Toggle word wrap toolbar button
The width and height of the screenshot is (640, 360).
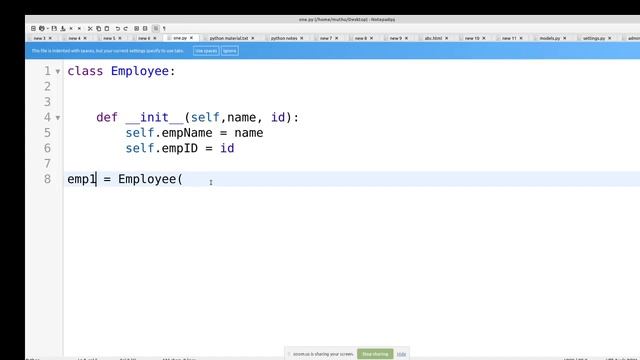pyautogui.click(x=156, y=29)
